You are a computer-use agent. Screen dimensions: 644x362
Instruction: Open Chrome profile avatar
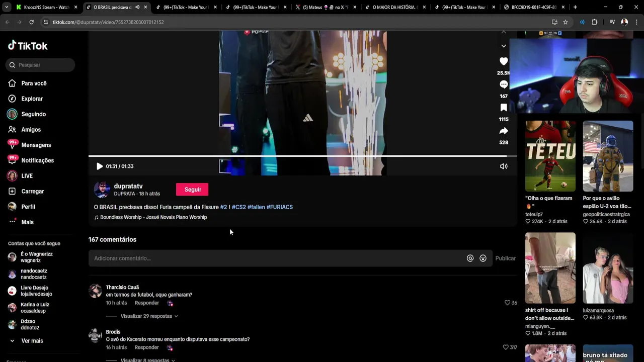624,22
